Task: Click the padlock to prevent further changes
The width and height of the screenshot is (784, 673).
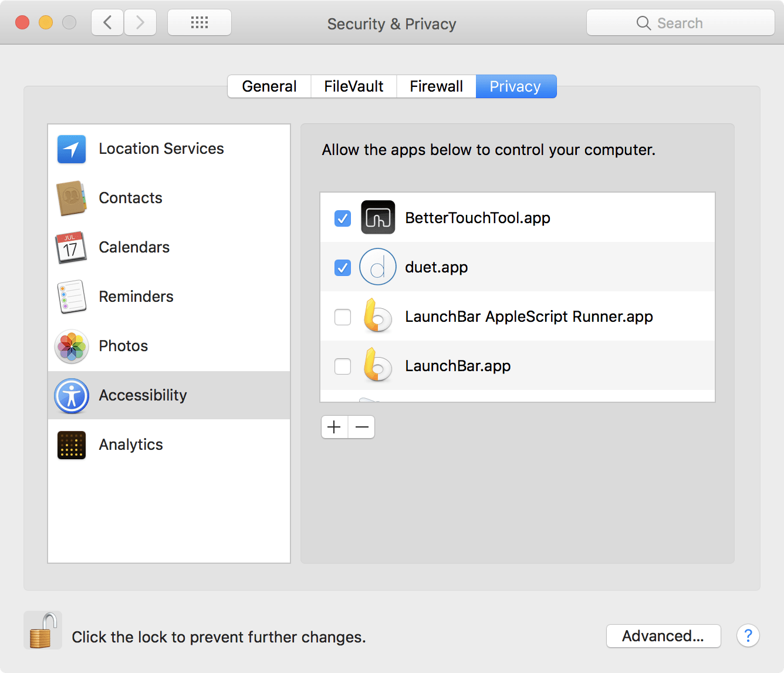Action: [42, 630]
